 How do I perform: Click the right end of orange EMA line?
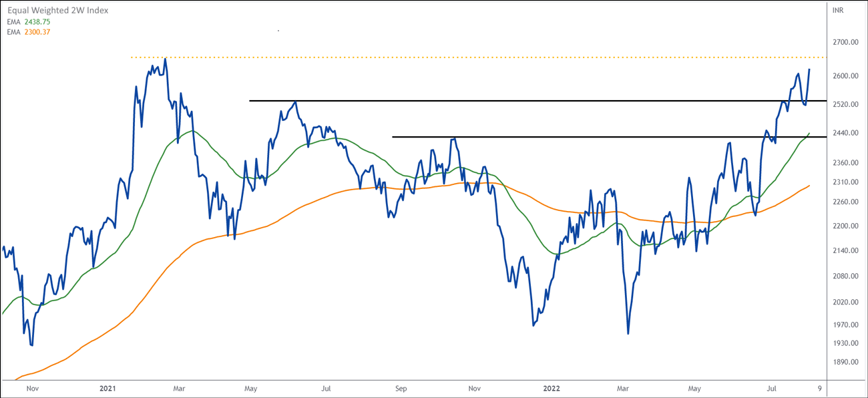(809, 186)
